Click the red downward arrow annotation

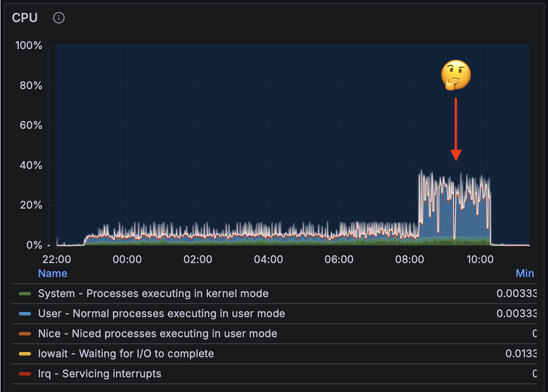(456, 129)
